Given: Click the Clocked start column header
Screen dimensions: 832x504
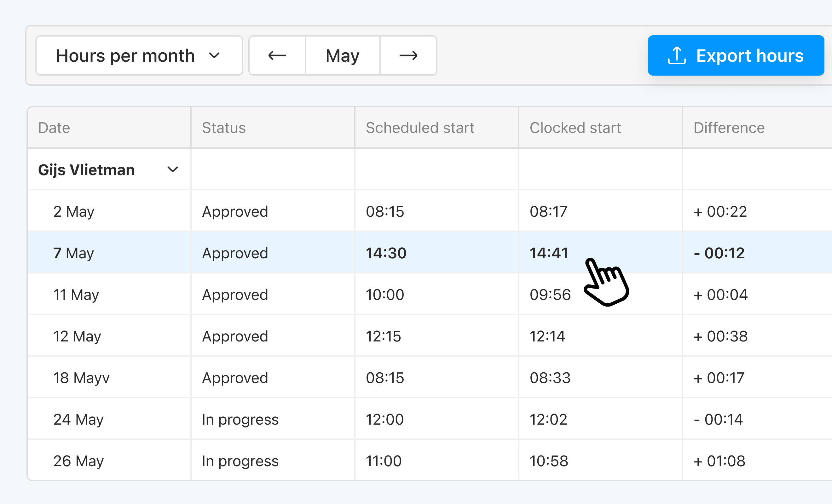Looking at the screenshot, I should tap(575, 128).
